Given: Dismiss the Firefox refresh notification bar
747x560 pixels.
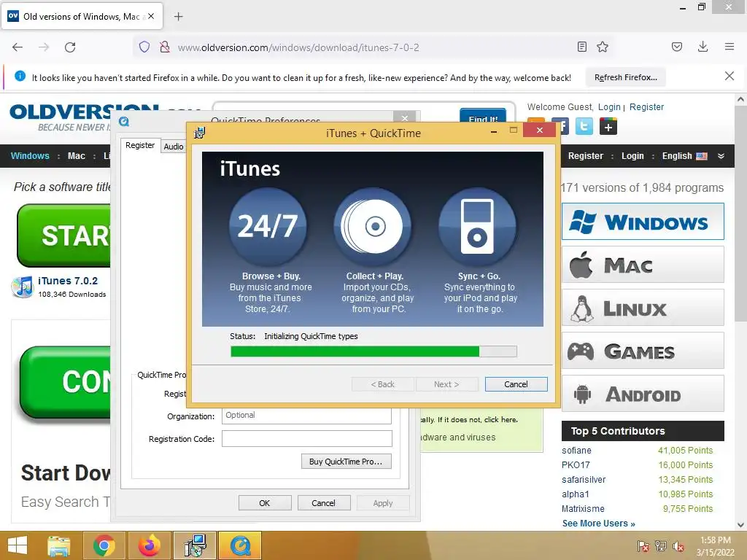Looking at the screenshot, I should (x=729, y=76).
